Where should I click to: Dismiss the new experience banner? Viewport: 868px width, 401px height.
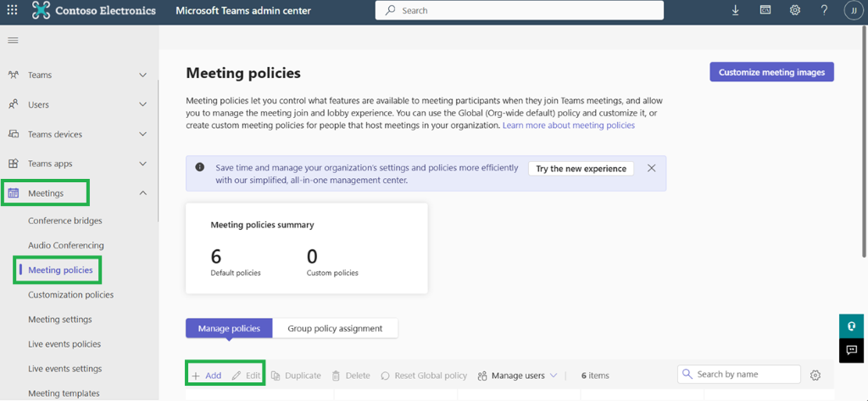652,168
